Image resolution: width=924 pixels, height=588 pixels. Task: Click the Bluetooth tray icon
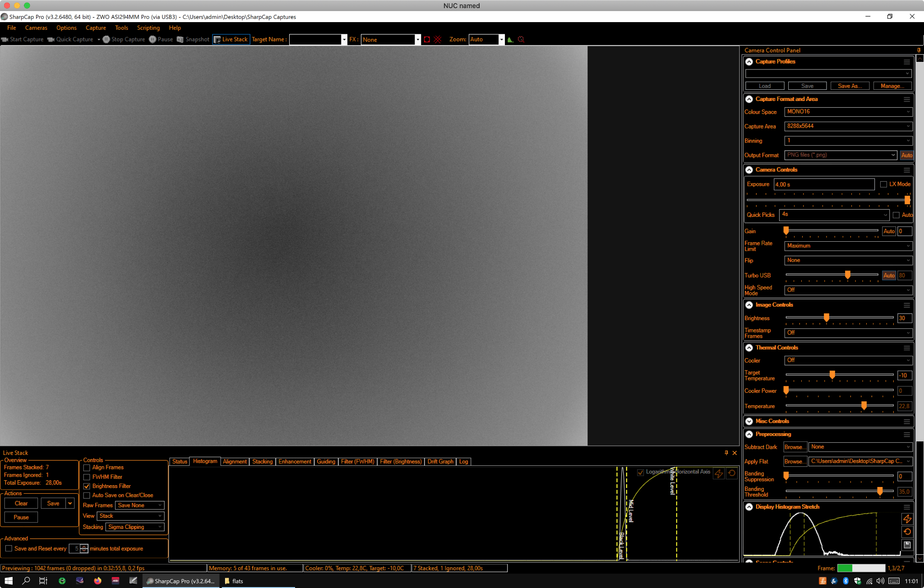click(846, 581)
